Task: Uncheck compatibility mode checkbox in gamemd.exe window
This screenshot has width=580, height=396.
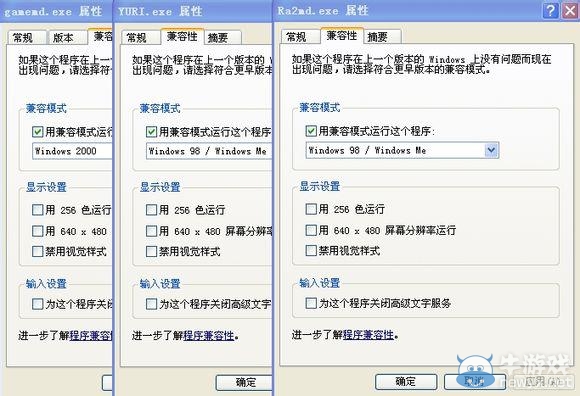Action: [x=37, y=132]
